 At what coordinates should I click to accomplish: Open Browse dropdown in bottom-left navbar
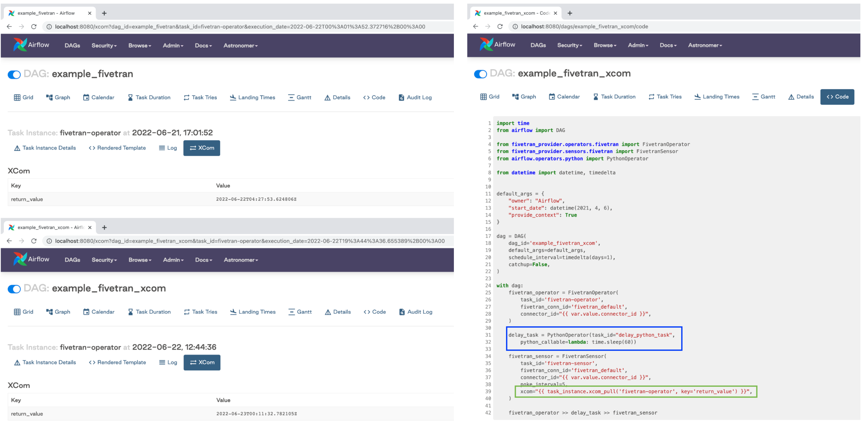pos(140,260)
